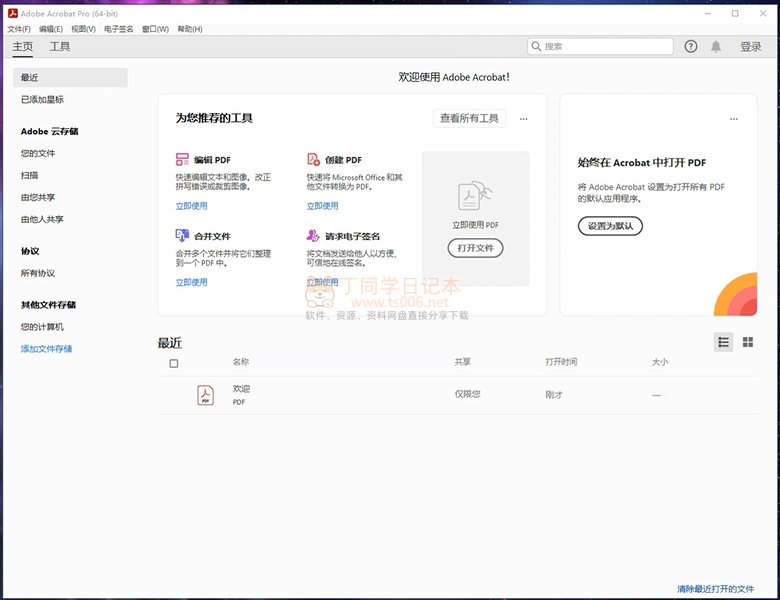Click 查看所有工具 button

point(469,119)
